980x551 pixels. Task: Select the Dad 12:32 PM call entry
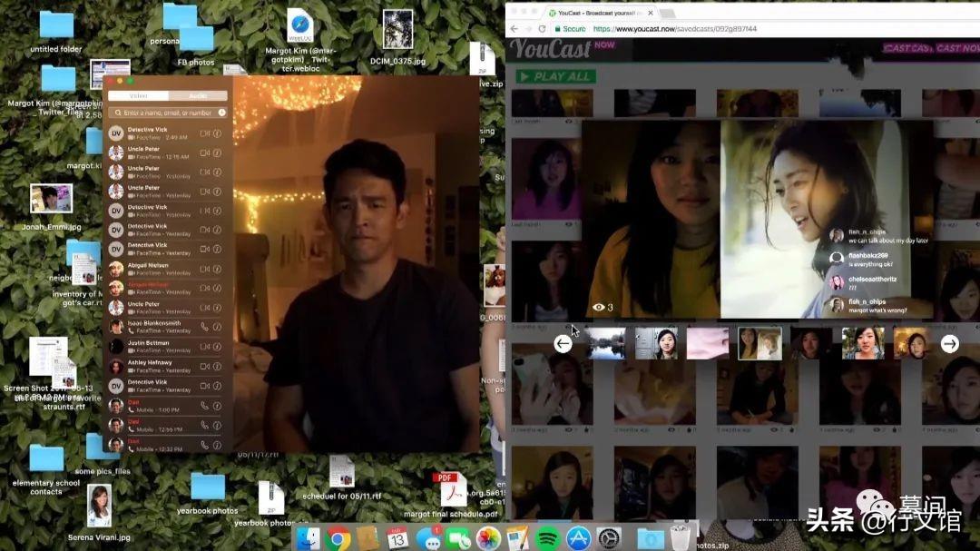(167, 444)
